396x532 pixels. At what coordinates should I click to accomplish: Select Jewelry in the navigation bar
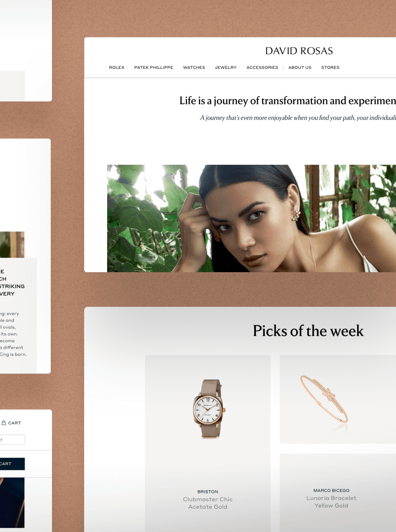click(x=226, y=67)
